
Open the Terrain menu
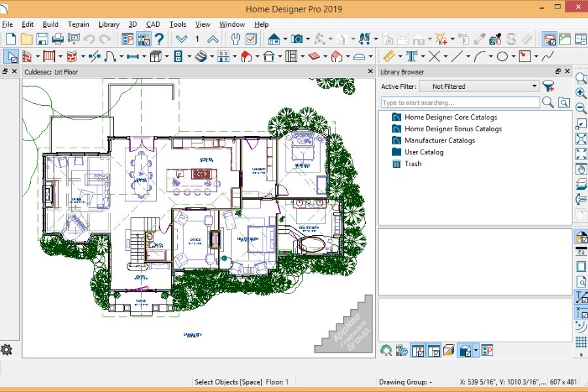(78, 24)
